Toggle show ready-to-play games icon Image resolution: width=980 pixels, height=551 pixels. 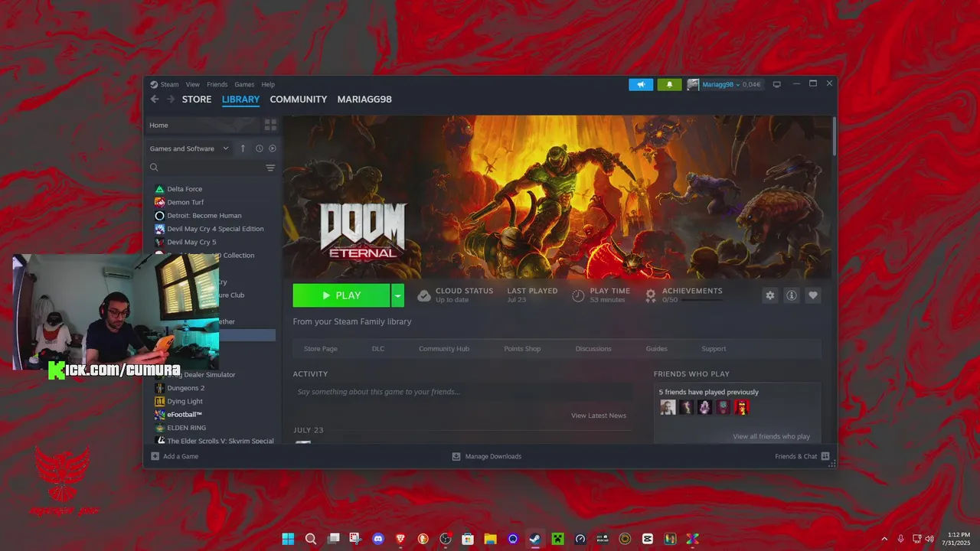[272, 148]
